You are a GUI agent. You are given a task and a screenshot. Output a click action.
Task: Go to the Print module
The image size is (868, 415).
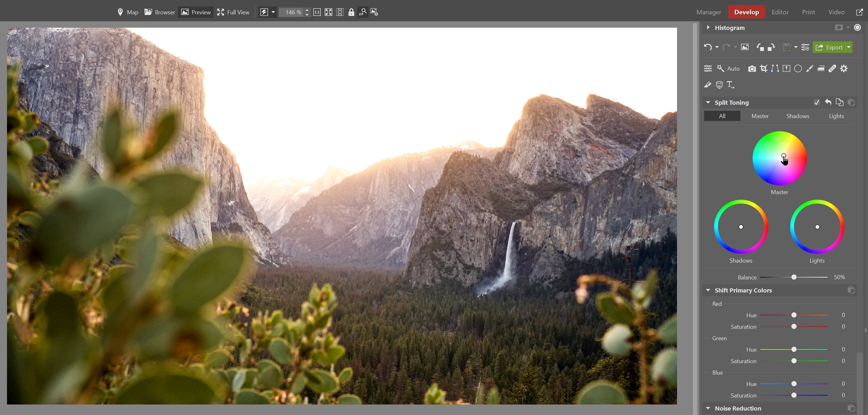[808, 12]
